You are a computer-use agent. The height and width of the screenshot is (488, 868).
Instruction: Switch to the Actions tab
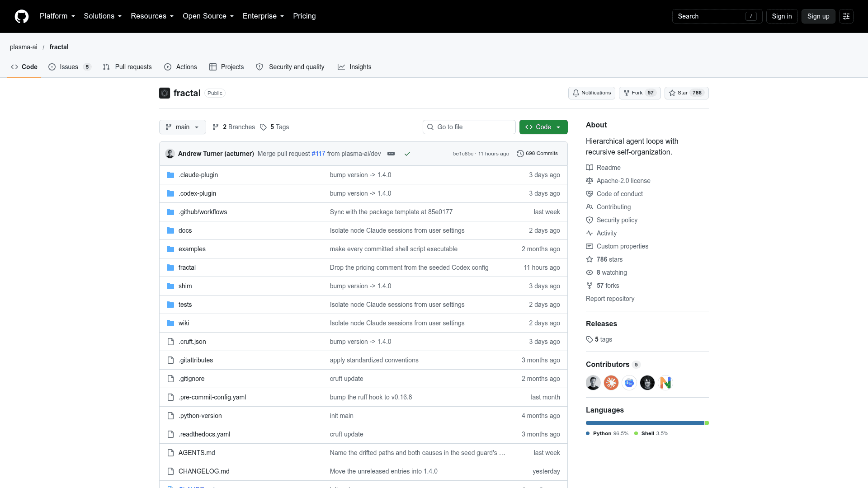click(x=180, y=67)
